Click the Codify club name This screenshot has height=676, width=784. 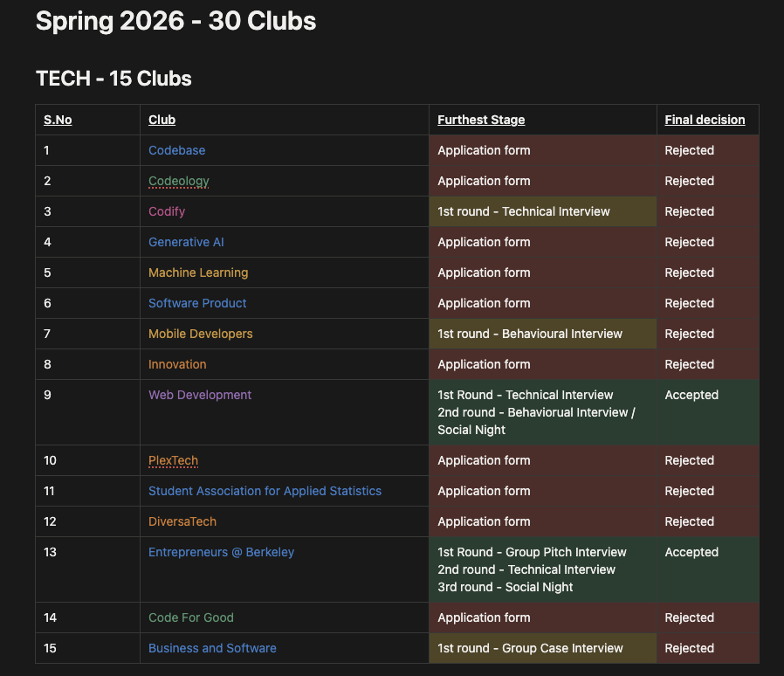167,211
